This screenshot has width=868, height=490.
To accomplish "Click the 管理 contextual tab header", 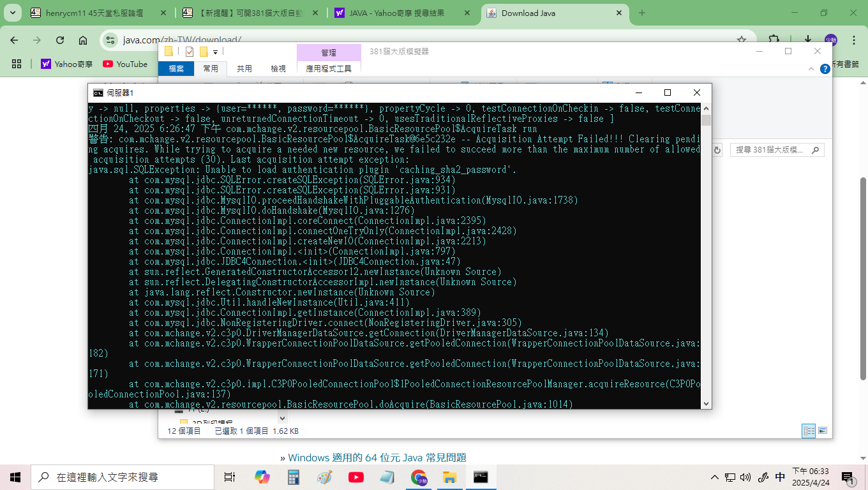I will click(x=329, y=52).
